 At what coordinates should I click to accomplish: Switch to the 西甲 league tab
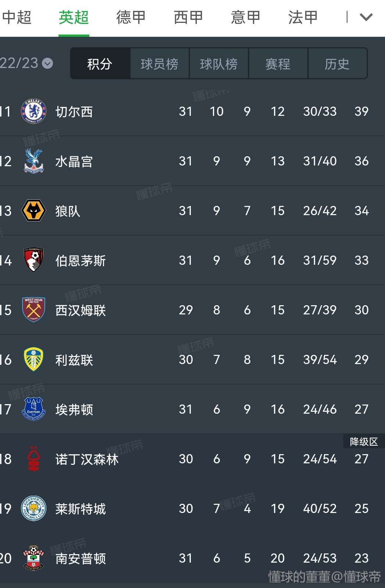click(x=188, y=17)
